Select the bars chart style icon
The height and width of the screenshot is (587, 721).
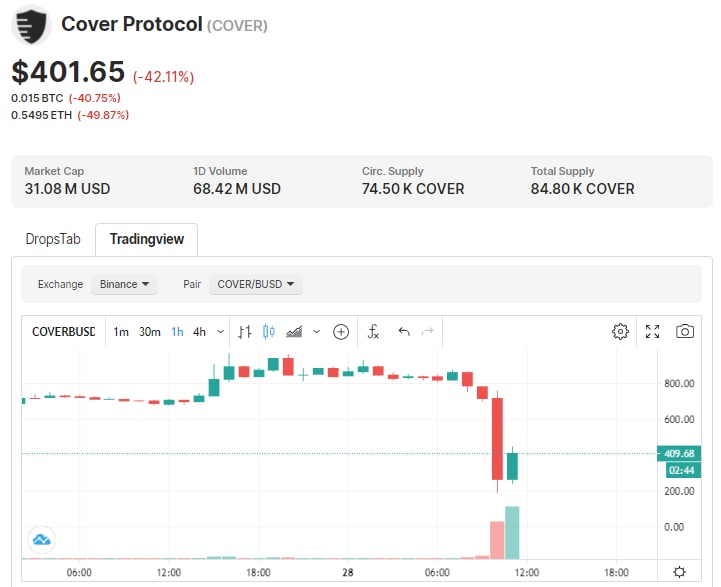click(x=245, y=331)
